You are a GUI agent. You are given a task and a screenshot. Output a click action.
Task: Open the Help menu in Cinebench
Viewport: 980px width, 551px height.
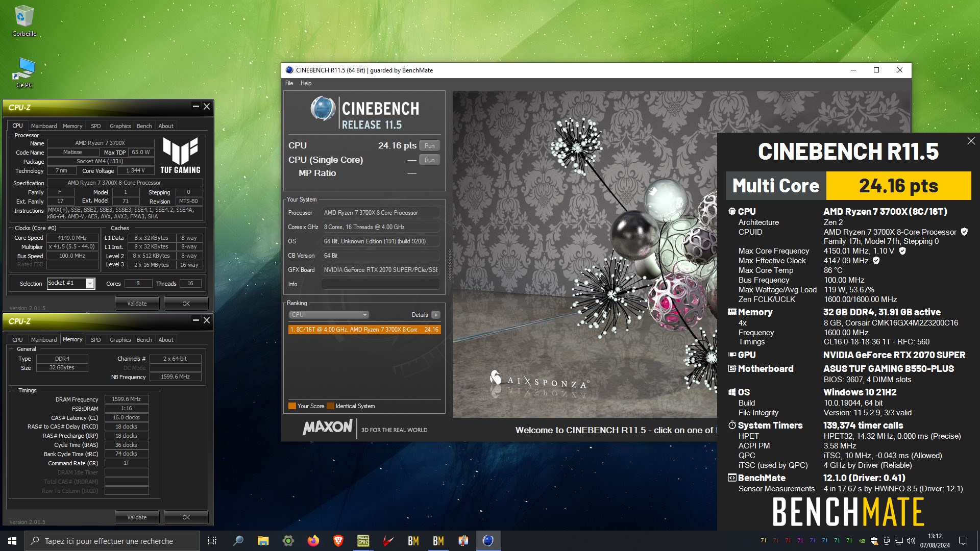[x=306, y=83]
